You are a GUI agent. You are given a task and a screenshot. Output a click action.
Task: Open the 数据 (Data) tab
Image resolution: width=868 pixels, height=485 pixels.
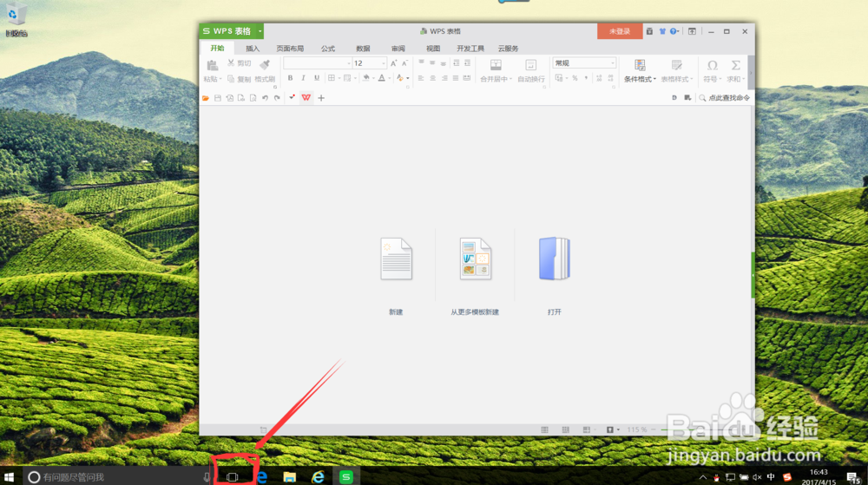point(363,49)
